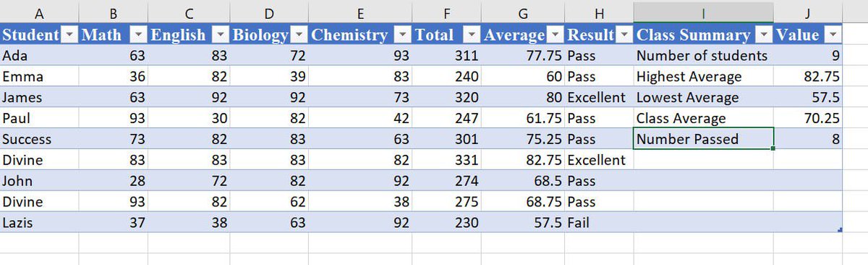Click James's Excellent result cell
This screenshot has height=265, width=868.
[599, 97]
